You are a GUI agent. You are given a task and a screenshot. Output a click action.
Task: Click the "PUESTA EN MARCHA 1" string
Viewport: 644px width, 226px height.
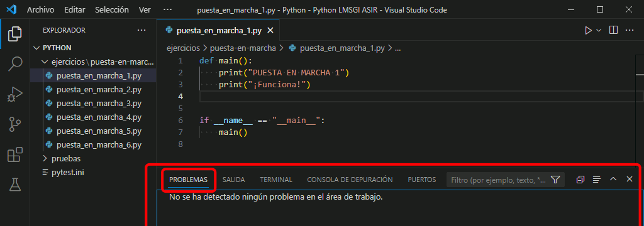pos(297,73)
